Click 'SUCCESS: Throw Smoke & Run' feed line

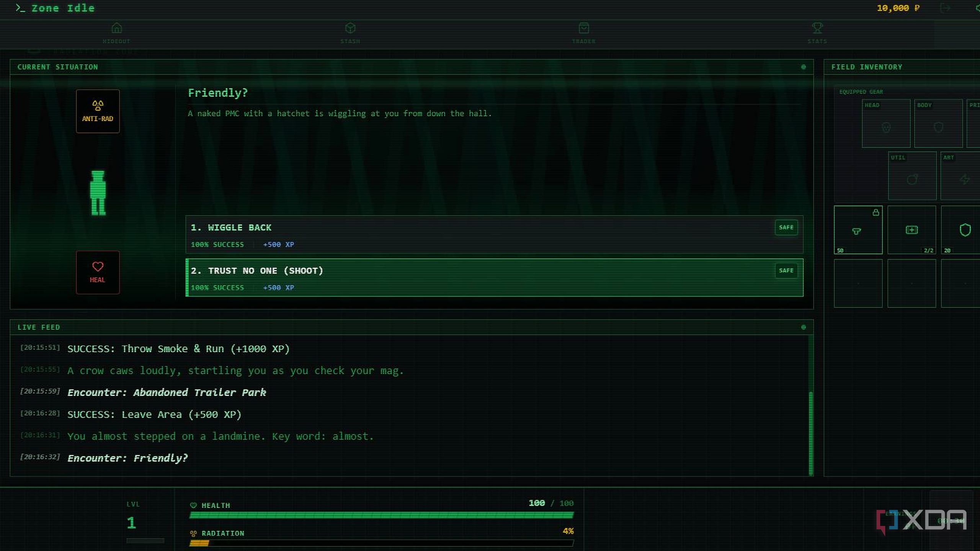coord(178,349)
